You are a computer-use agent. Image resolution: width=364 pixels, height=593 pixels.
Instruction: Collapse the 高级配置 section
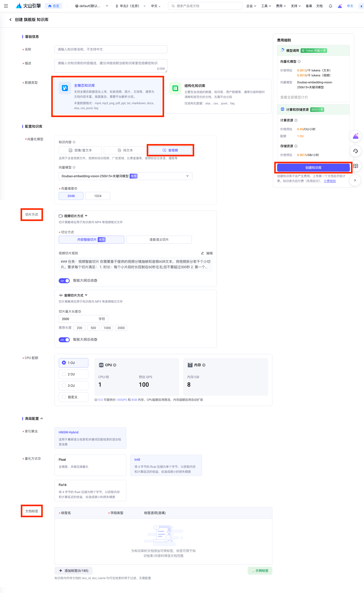click(42, 419)
